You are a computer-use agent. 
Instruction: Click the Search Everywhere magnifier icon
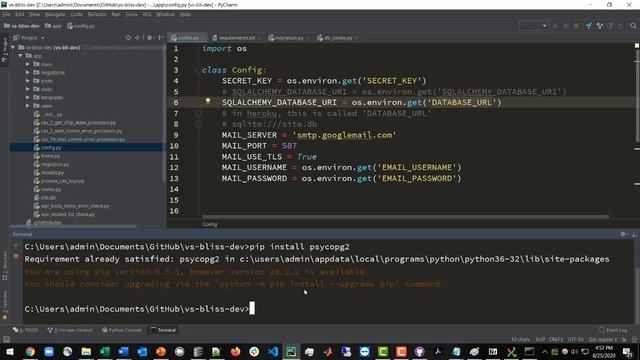[633, 26]
